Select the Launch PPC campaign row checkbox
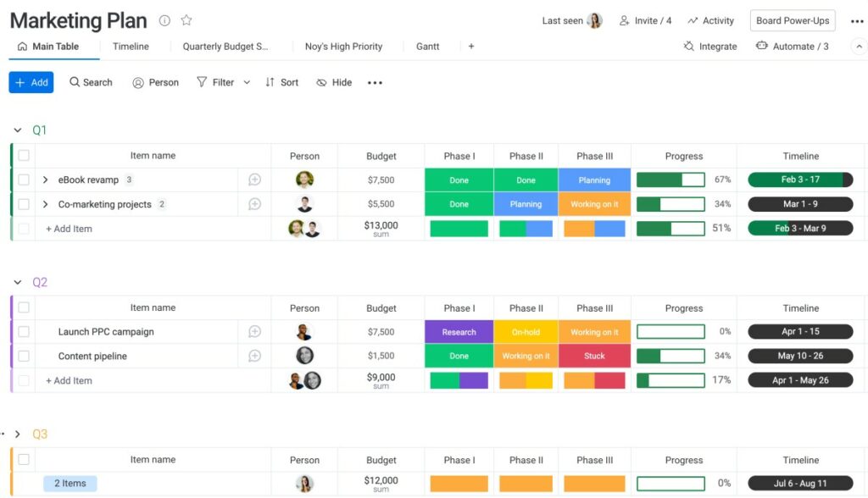 tap(24, 331)
